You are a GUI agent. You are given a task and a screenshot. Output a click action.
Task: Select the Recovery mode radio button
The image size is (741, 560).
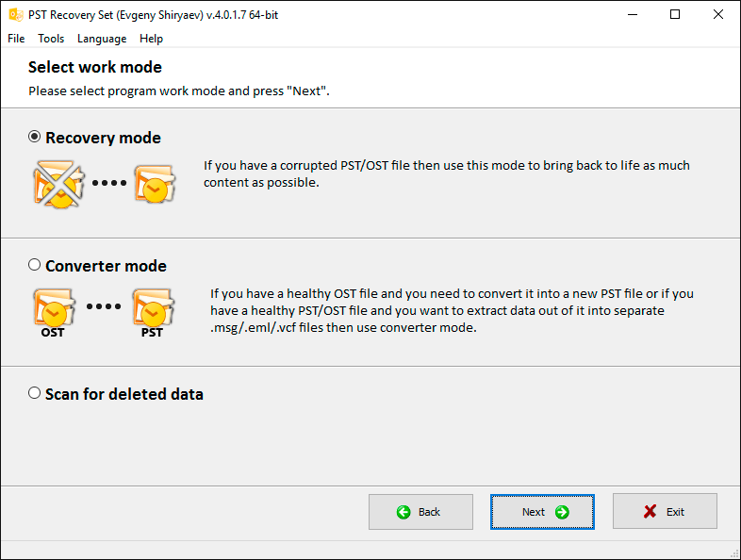point(35,137)
